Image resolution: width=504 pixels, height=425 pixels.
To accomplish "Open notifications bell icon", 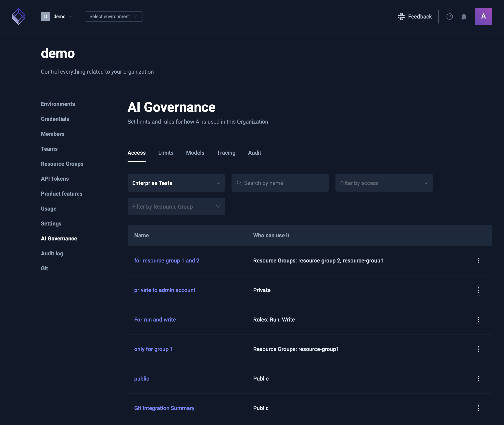I will [x=464, y=17].
